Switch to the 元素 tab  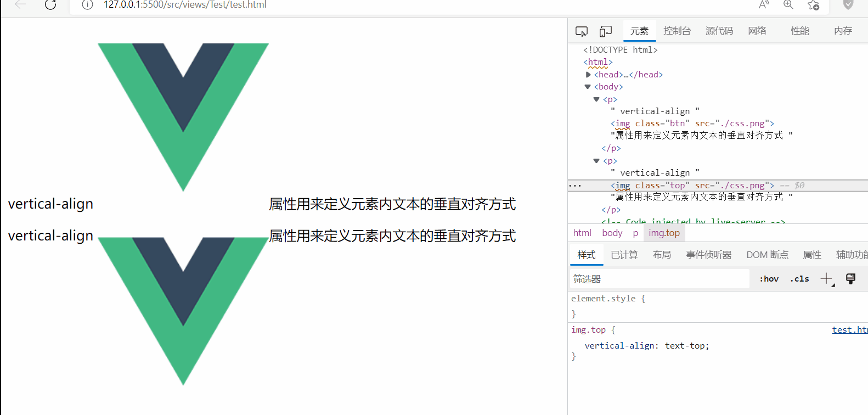(x=639, y=31)
